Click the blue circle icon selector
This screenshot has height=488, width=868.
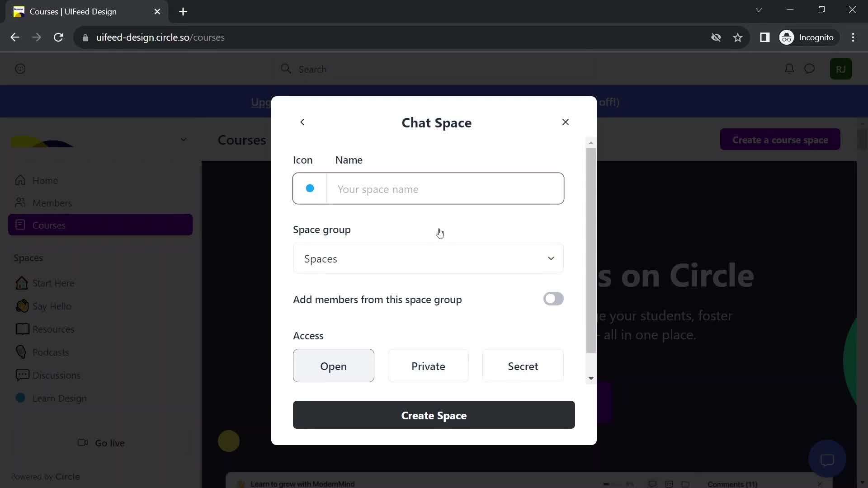tap(310, 188)
